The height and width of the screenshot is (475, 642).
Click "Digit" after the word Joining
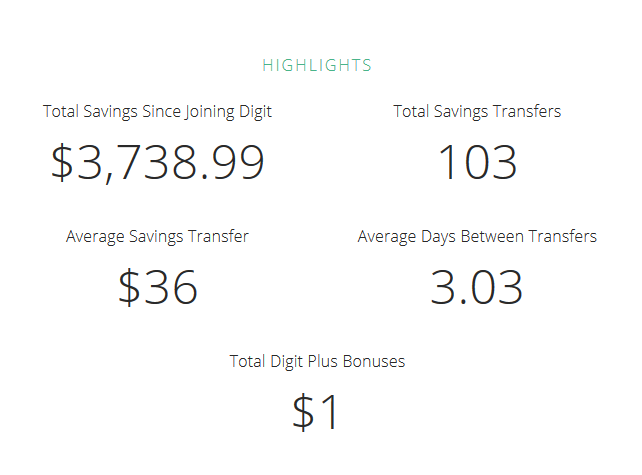[x=252, y=112]
